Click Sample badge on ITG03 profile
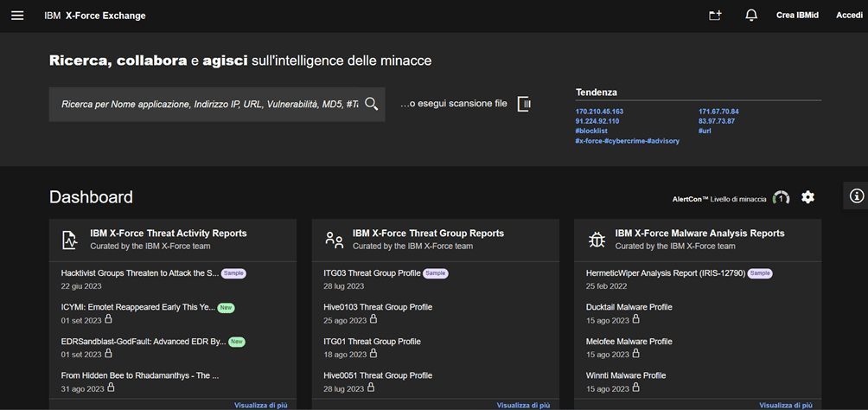The width and height of the screenshot is (868, 410). click(x=435, y=273)
